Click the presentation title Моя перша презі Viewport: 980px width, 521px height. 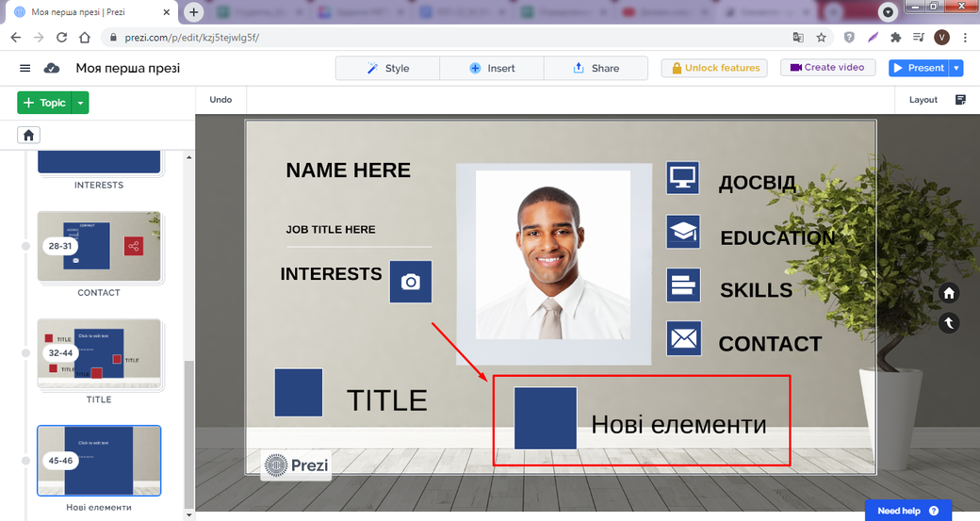[x=128, y=68]
